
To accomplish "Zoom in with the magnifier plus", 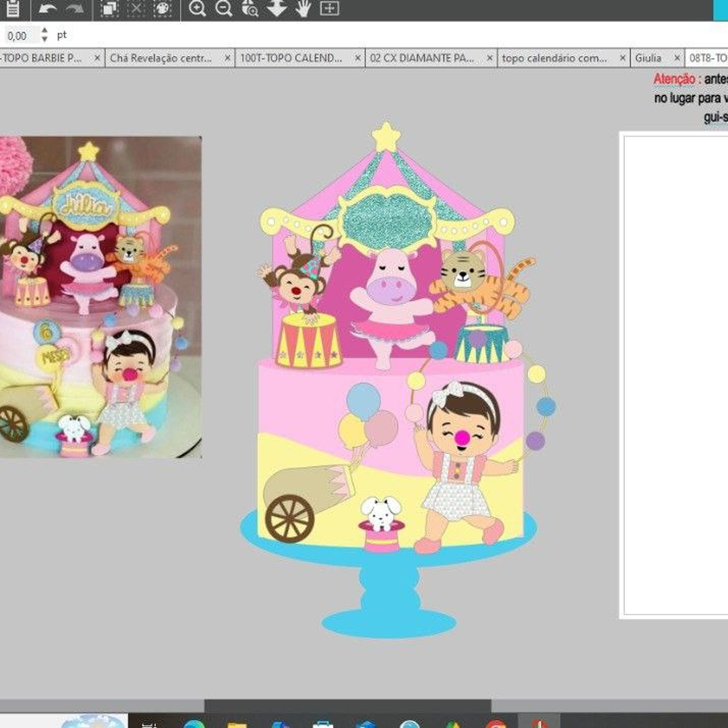I will (x=197, y=8).
